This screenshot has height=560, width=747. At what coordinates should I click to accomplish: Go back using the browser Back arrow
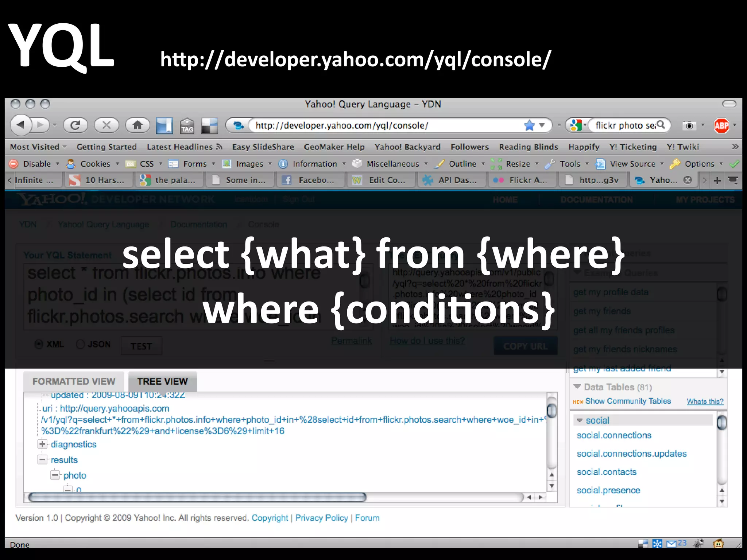21,125
